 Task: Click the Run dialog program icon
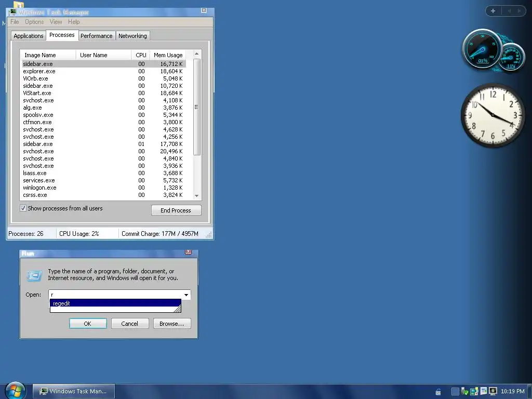pyautogui.click(x=34, y=276)
